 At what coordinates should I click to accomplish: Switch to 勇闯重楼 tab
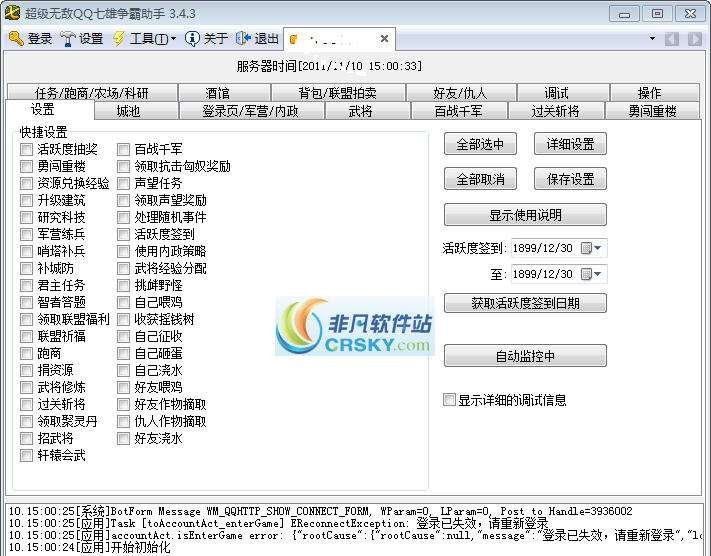click(x=653, y=111)
